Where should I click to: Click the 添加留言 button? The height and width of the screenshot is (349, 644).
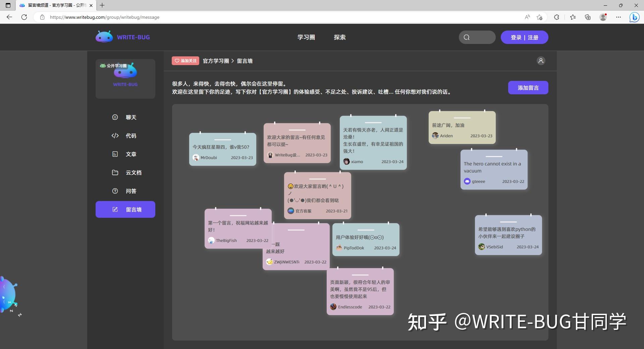(528, 87)
